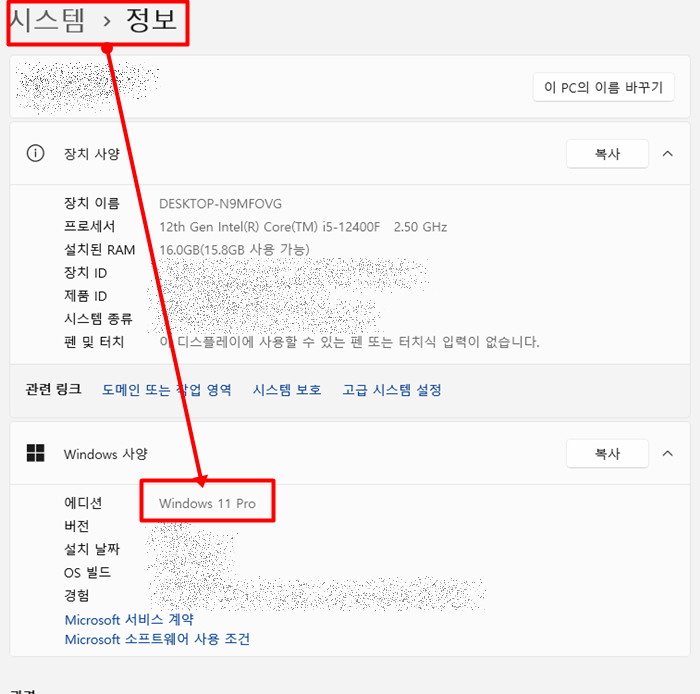Click the breadcrumb chevron separator

pos(106,21)
